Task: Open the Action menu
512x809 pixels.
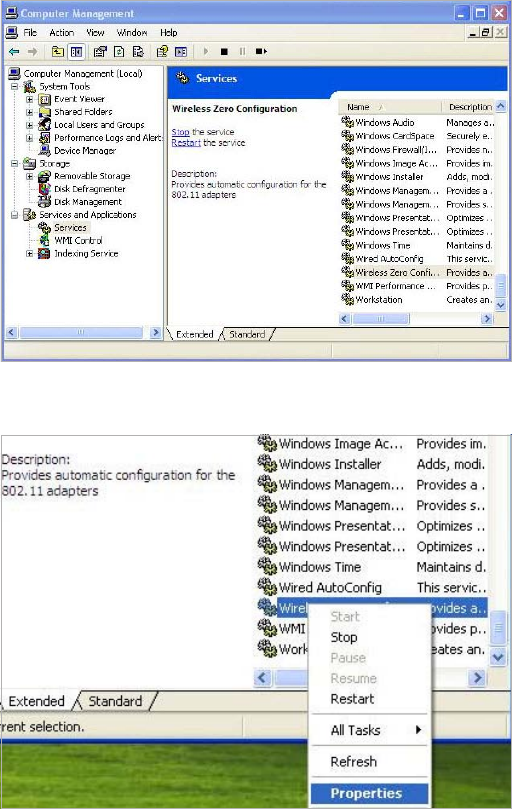Action: pos(61,33)
